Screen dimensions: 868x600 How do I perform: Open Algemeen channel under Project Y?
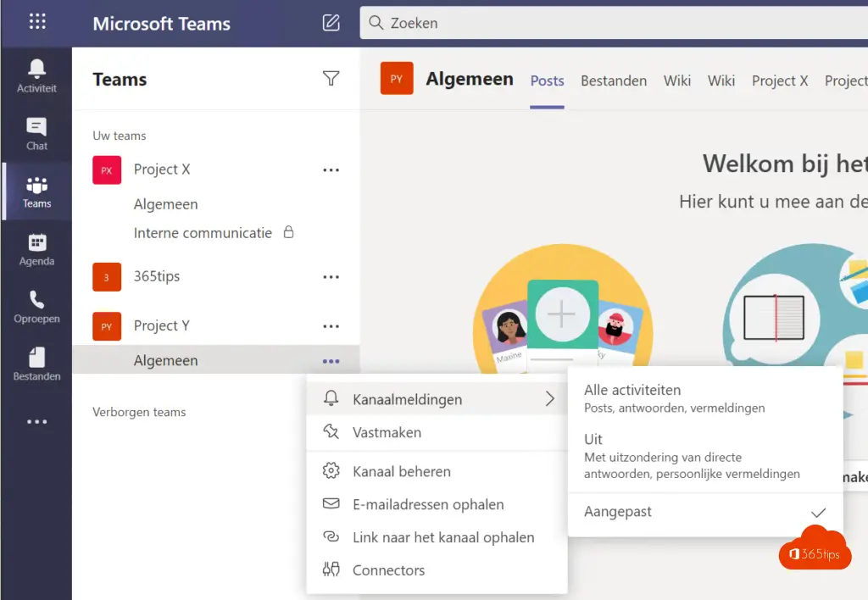[x=216, y=360]
